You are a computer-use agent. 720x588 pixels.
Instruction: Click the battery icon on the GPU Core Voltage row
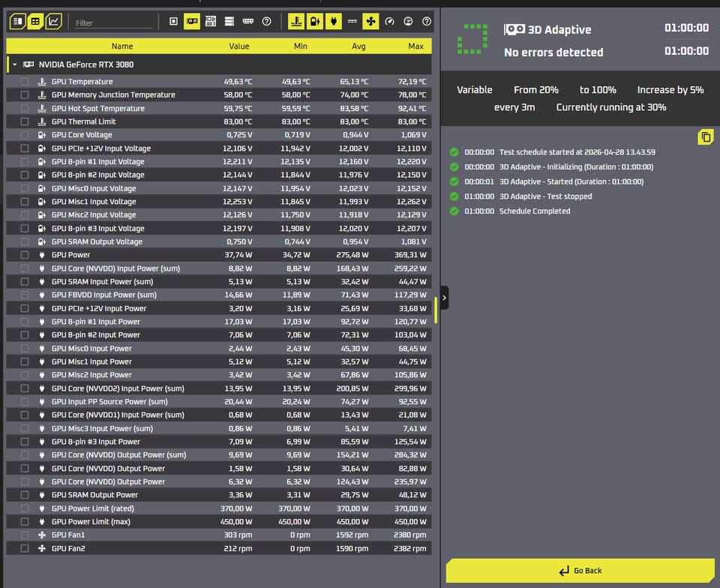point(42,135)
